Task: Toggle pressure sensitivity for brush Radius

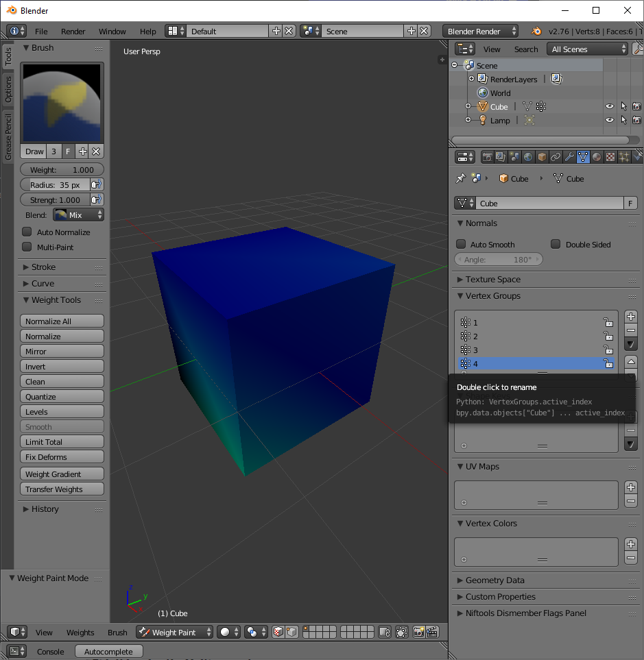Action: coord(97,184)
